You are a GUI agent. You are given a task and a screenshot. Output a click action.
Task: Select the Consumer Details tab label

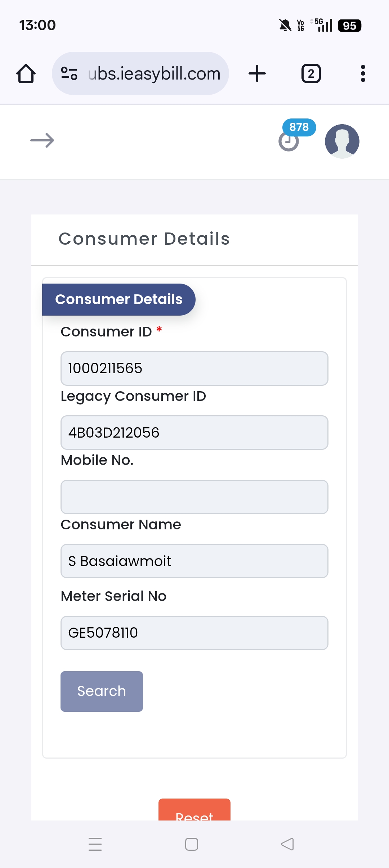pyautogui.click(x=119, y=299)
